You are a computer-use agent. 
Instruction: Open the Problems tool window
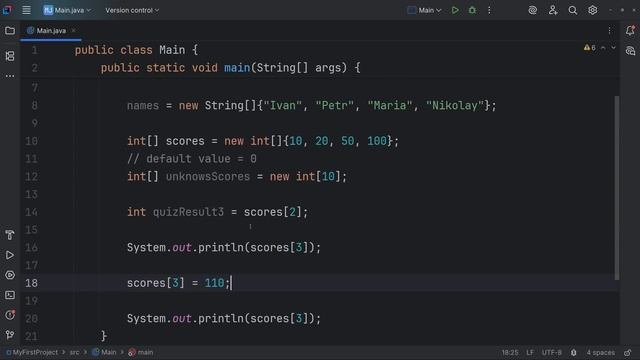(x=10, y=315)
